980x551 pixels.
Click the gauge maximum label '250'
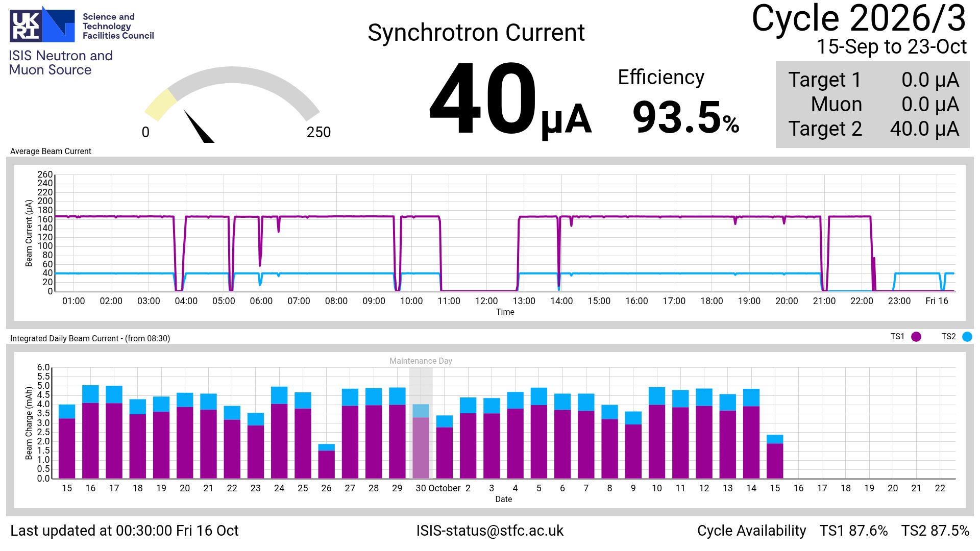318,133
